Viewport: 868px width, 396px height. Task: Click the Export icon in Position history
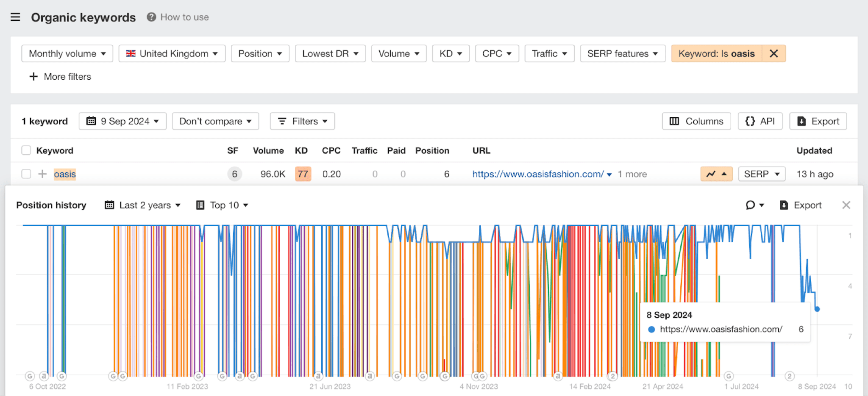click(x=801, y=205)
